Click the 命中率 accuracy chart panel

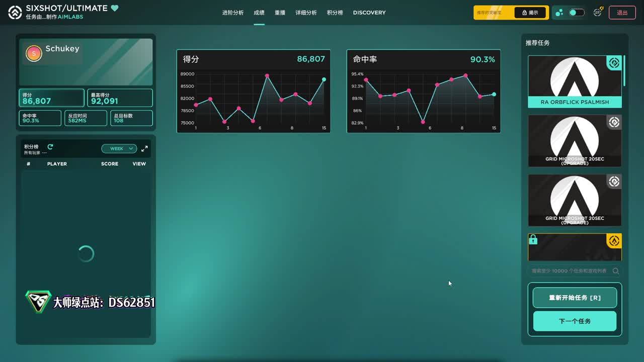(424, 91)
